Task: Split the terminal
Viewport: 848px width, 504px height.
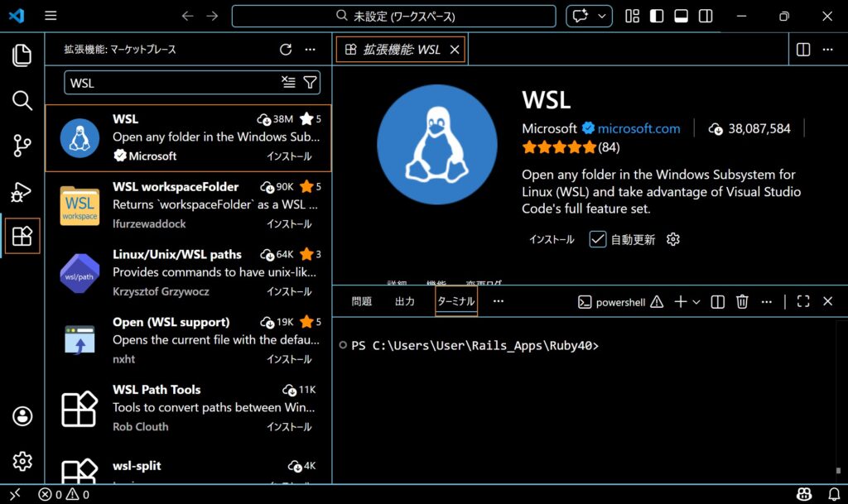Action: 717,301
